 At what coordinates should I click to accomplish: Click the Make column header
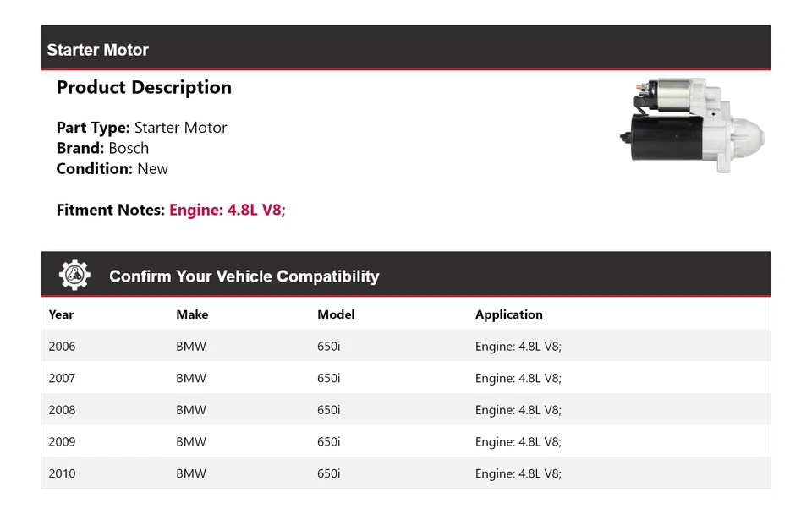click(x=192, y=314)
